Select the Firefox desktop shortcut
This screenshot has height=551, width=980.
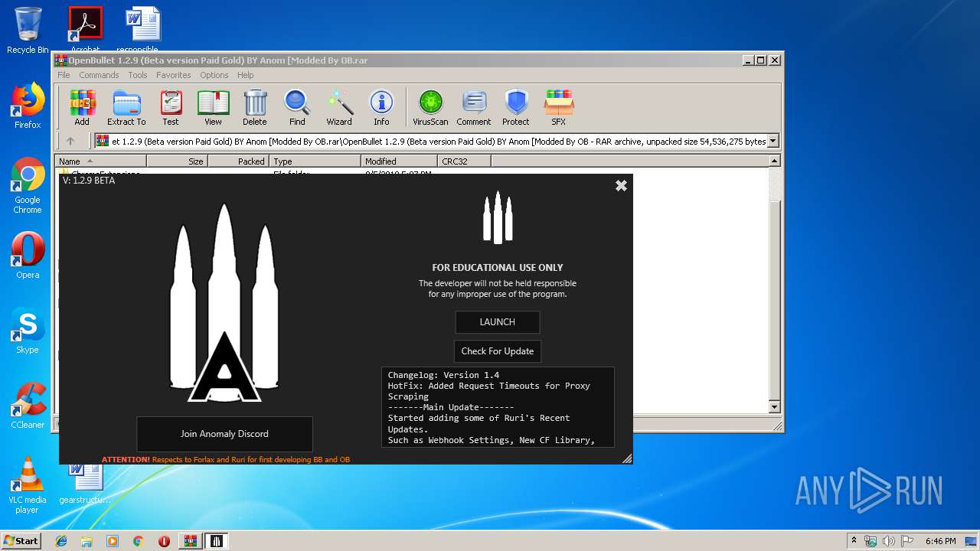pyautogui.click(x=28, y=106)
